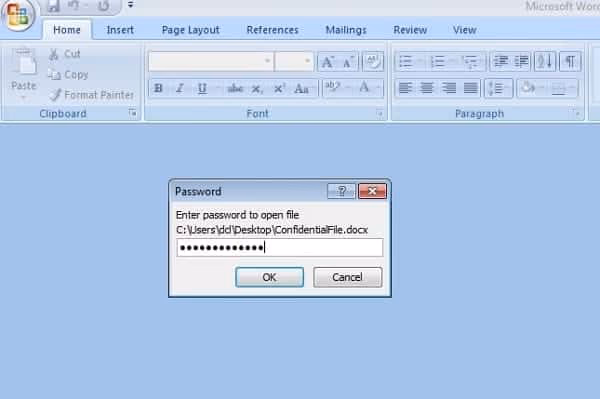Click the password input field

280,248
